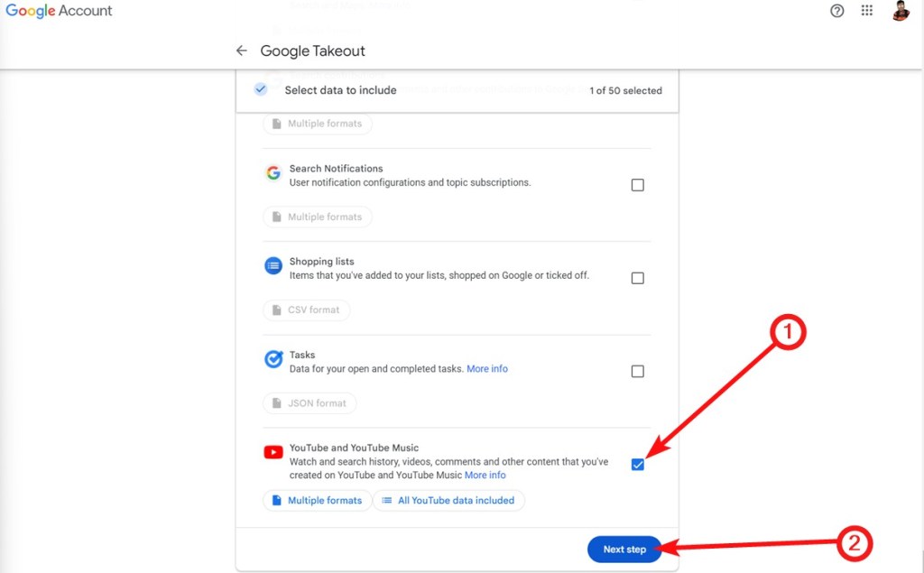Open the YouTube More info link

(485, 476)
